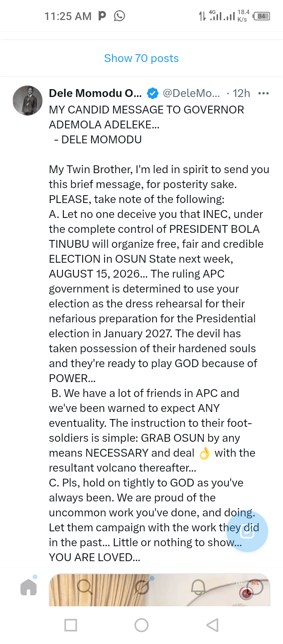
Task: Open the Notifications bell tab
Action: pyautogui.click(x=198, y=587)
